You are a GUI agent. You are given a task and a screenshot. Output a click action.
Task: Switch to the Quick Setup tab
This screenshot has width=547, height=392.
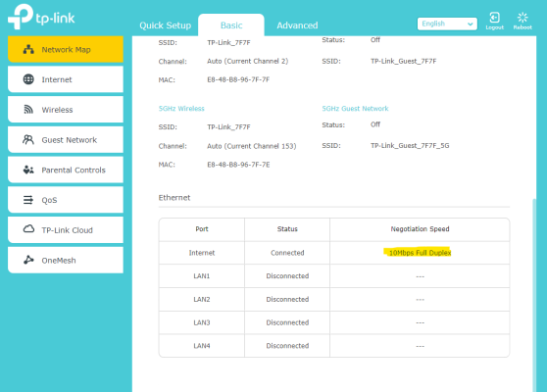(x=166, y=25)
